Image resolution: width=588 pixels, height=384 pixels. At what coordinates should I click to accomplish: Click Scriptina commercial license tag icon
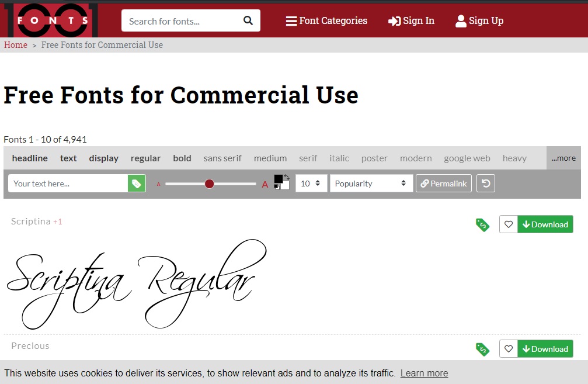click(482, 224)
